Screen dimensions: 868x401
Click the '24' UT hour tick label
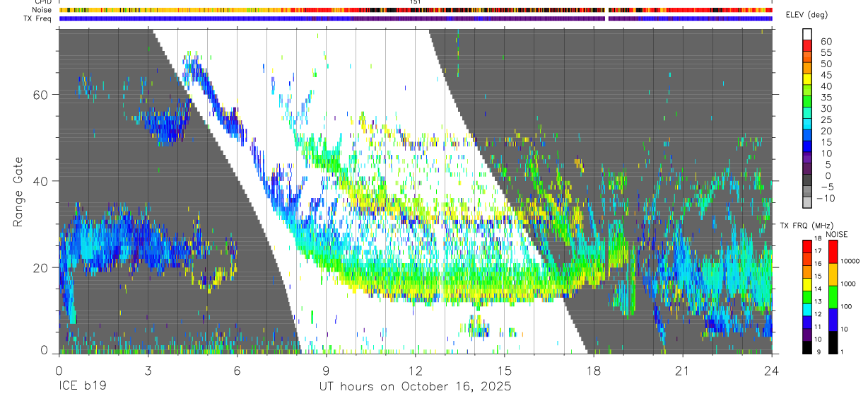pyautogui.click(x=772, y=371)
